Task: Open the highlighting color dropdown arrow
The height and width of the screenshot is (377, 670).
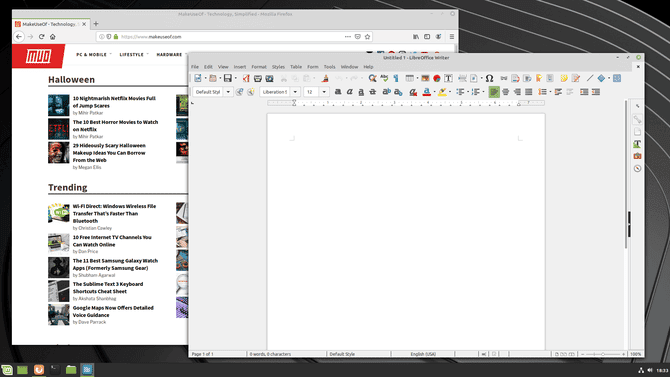Action: point(450,92)
